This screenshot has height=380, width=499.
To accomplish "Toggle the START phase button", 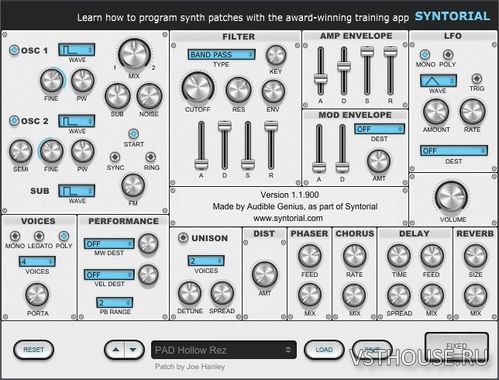I will click(x=133, y=134).
